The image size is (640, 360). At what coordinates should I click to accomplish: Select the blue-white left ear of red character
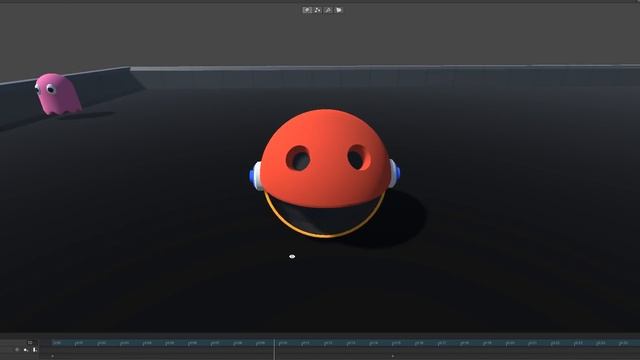[256, 176]
